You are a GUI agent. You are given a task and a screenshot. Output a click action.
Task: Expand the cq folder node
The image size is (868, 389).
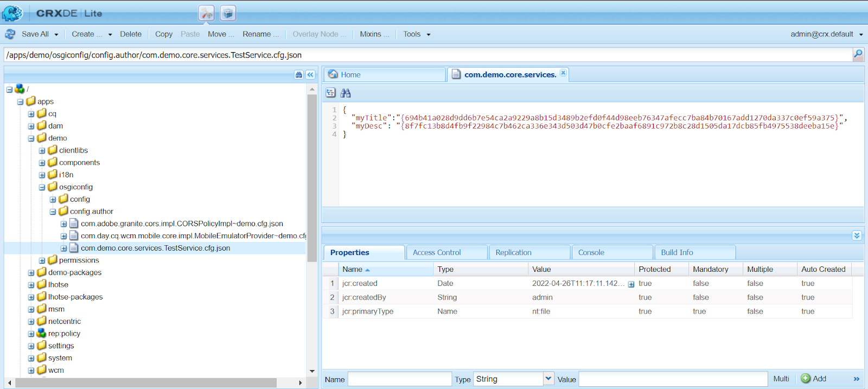[x=31, y=114]
